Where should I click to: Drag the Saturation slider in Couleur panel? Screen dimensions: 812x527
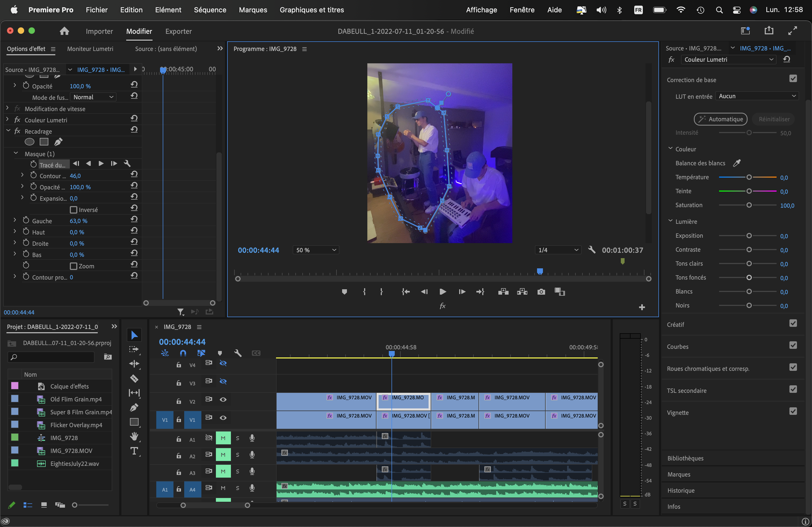(748, 205)
